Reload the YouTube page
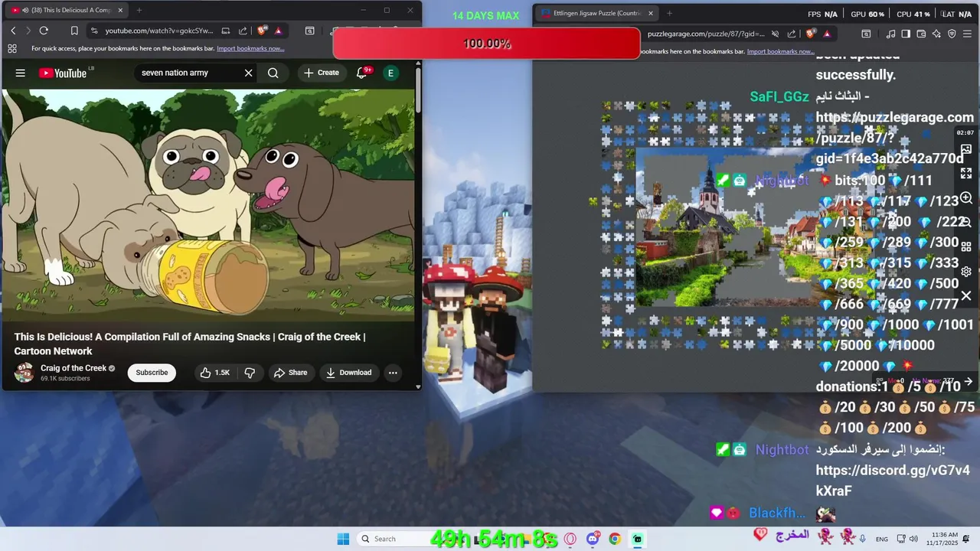Image resolution: width=980 pixels, height=551 pixels. coord(44,31)
